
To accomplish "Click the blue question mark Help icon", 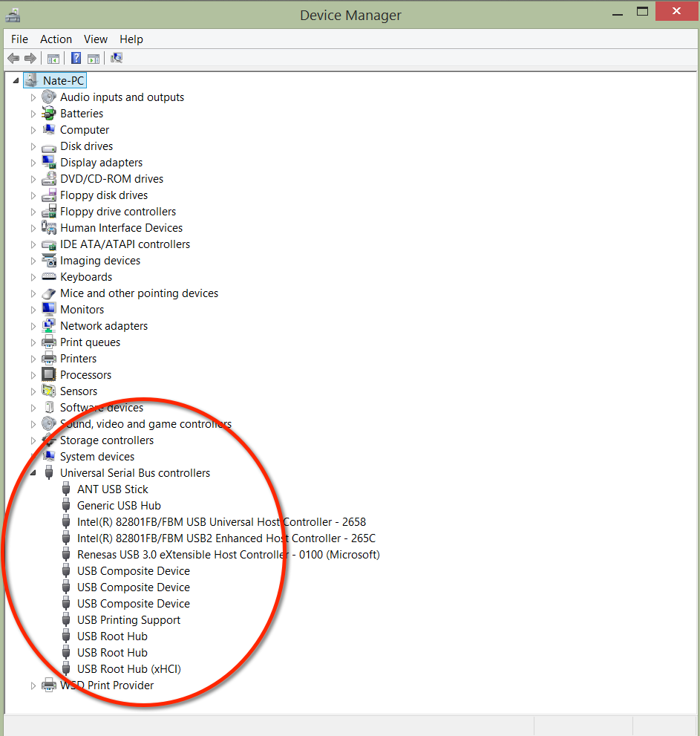I will (x=75, y=59).
